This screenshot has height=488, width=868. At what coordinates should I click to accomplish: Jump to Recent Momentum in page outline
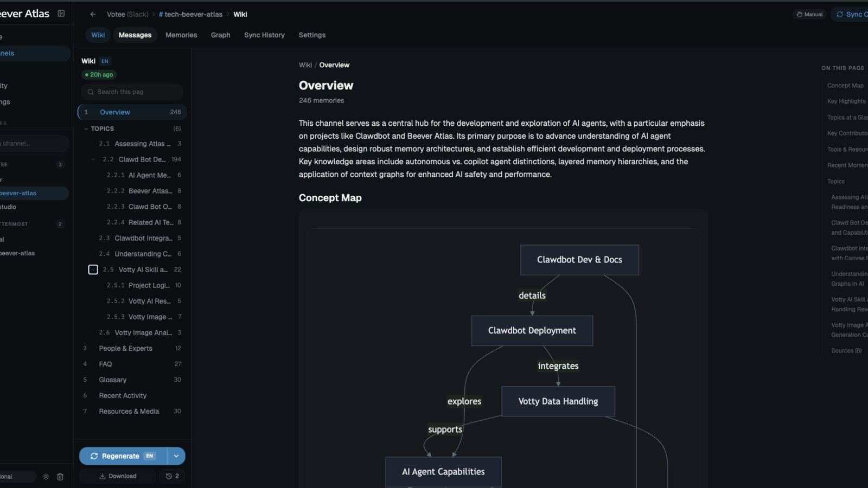[847, 165]
